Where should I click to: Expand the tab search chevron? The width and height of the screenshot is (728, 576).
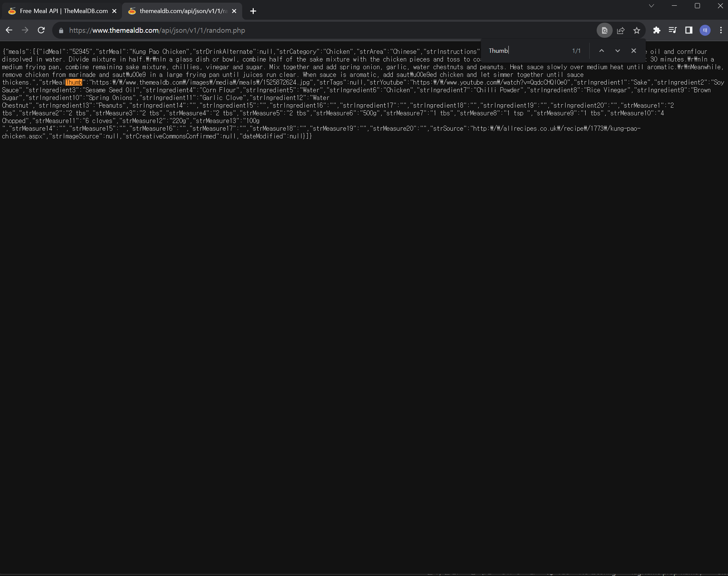click(x=651, y=6)
